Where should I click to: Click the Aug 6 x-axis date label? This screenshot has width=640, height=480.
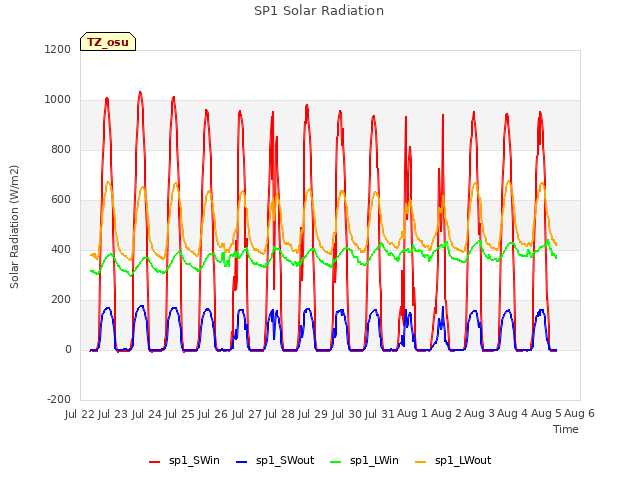(x=579, y=414)
